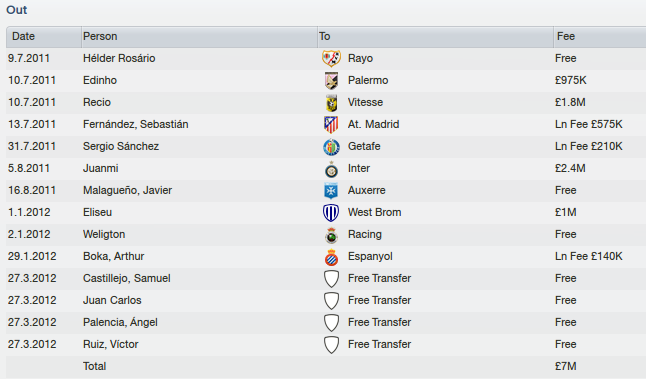Open the West Brom crest icon
This screenshot has width=646, height=379.
(331, 213)
